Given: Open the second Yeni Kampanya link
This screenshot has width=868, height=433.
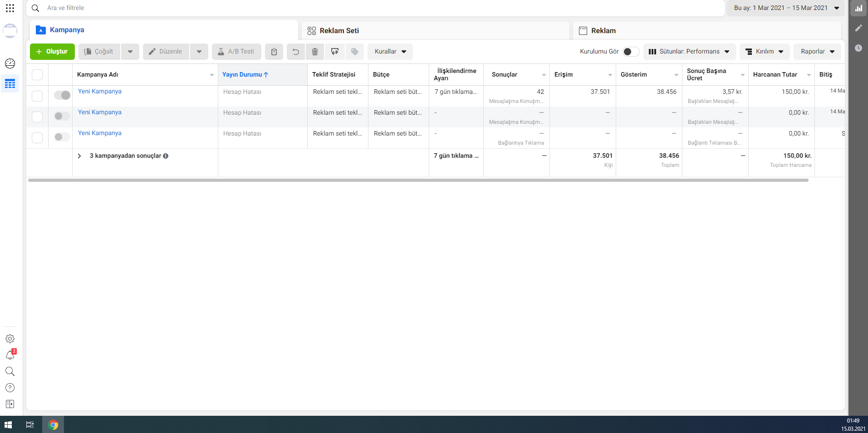Looking at the screenshot, I should [x=100, y=112].
